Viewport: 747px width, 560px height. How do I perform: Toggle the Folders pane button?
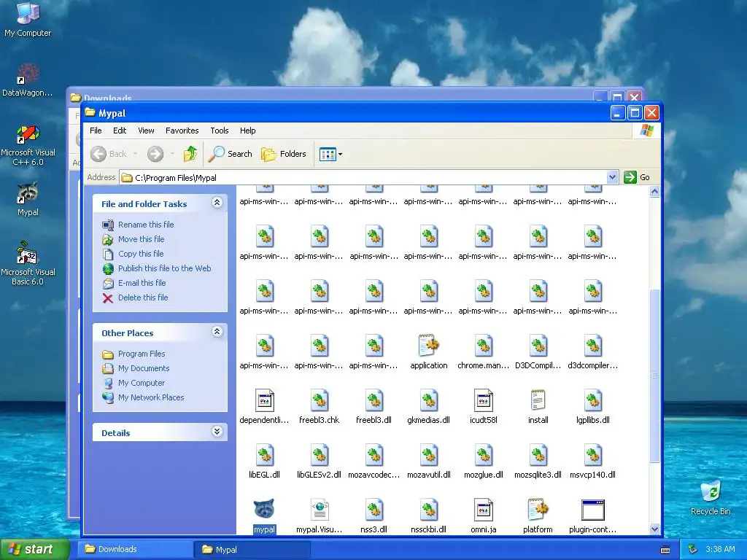point(284,154)
